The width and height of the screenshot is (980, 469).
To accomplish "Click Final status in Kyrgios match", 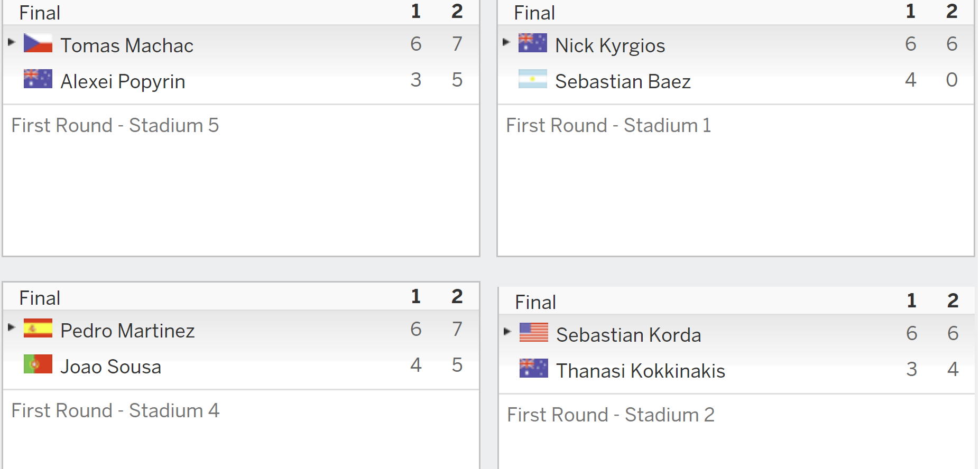I will tap(534, 13).
